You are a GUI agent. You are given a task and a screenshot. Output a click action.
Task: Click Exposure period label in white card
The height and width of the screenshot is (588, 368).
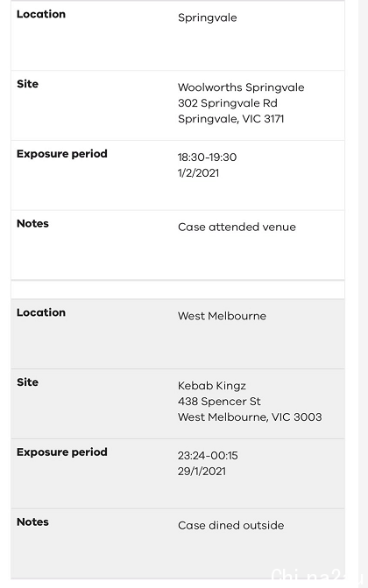tap(62, 154)
